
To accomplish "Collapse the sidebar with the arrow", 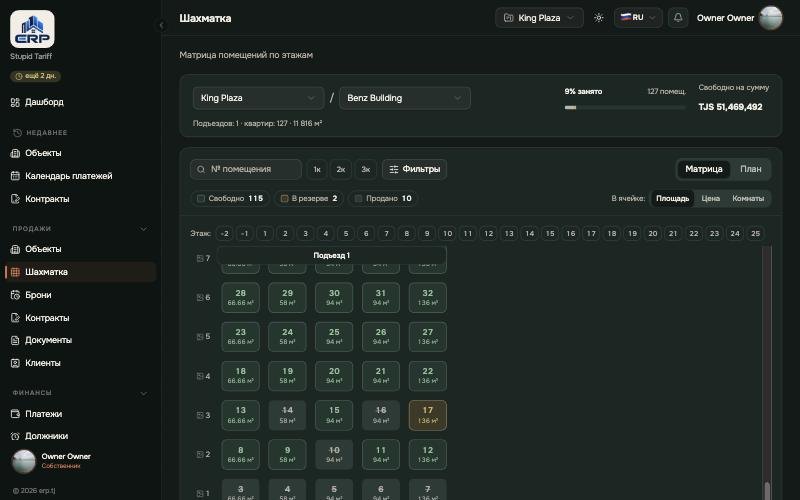I will point(161,25).
